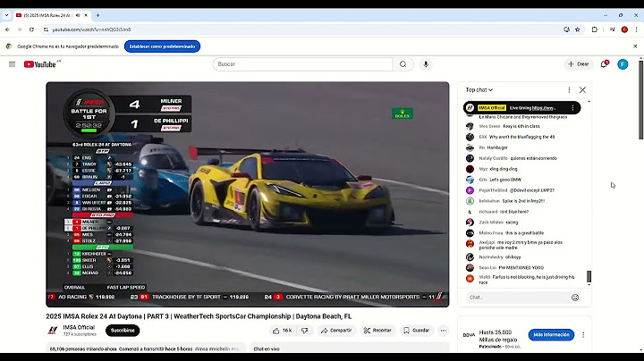Screen dimensions: 644x361
Task: Click the chat scrollbar thumb
Action: 589,276
